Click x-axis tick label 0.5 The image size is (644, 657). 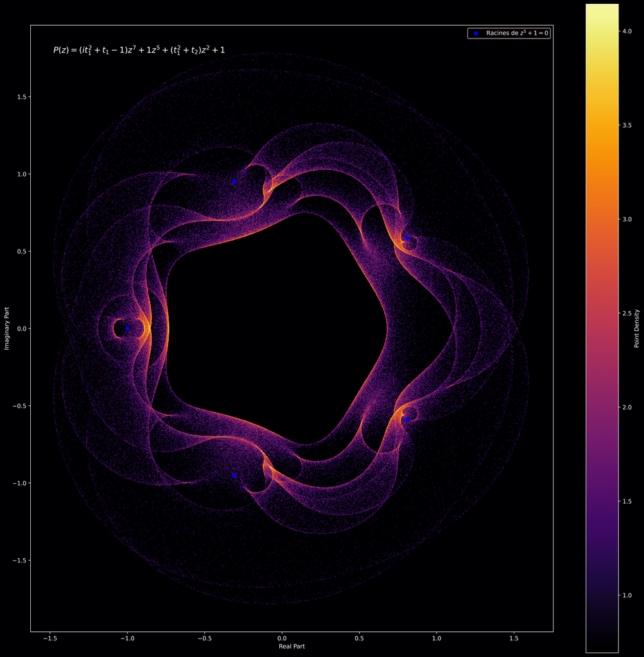(360, 638)
